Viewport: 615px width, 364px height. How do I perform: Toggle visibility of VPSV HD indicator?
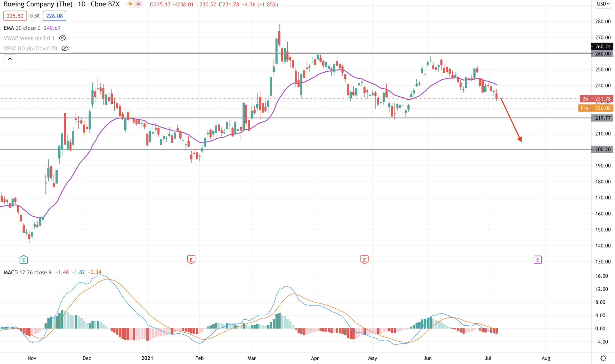(65, 48)
